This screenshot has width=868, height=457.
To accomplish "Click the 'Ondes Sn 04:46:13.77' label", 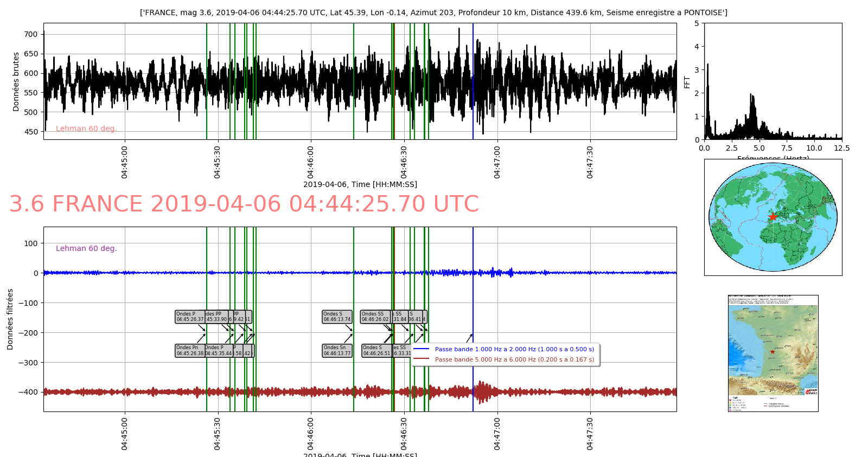I will point(337,351).
